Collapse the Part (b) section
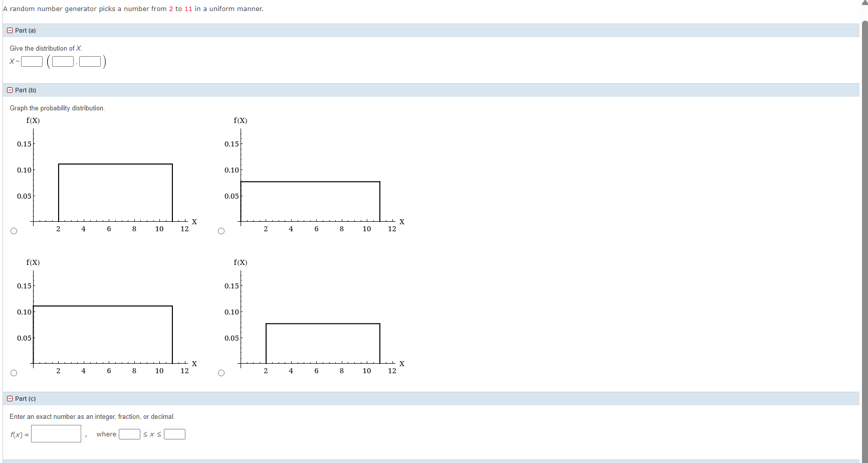This screenshot has width=868, height=463. click(x=10, y=90)
